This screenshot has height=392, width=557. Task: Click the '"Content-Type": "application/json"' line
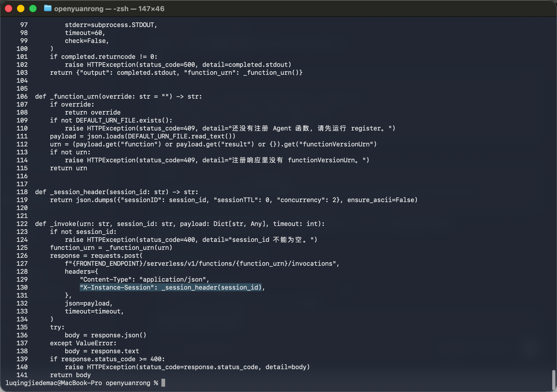[x=145, y=280]
